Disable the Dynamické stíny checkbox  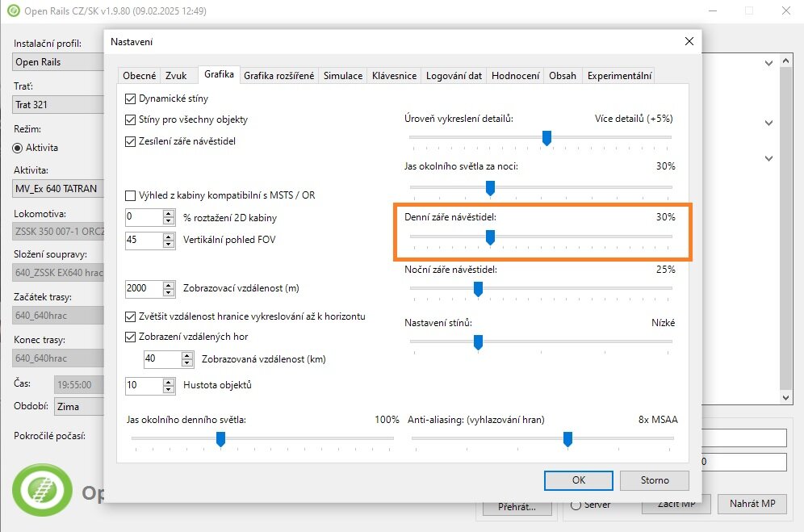131,98
